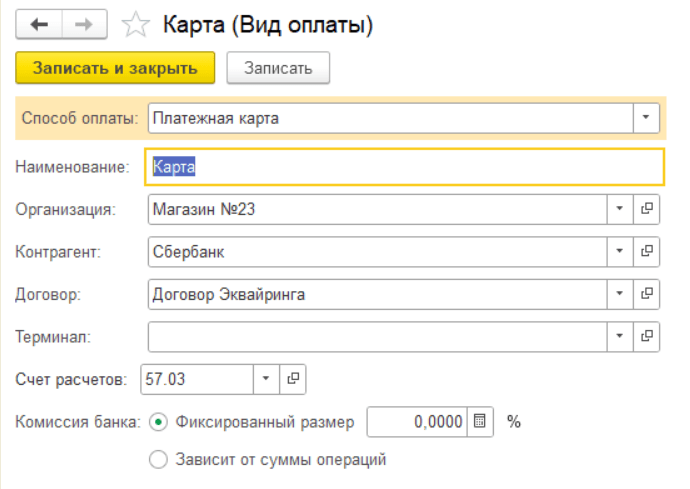Viewport: 690px width, 489px height.
Task: Click the Записать button
Action: 278,68
